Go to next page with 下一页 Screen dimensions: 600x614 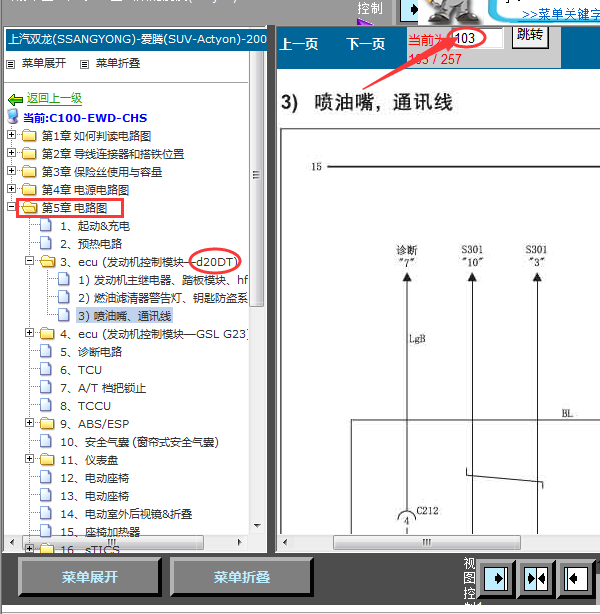click(x=365, y=44)
